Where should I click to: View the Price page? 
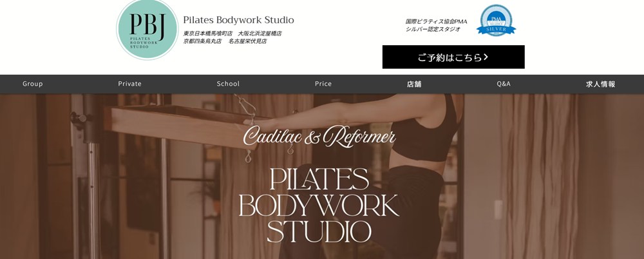click(323, 84)
